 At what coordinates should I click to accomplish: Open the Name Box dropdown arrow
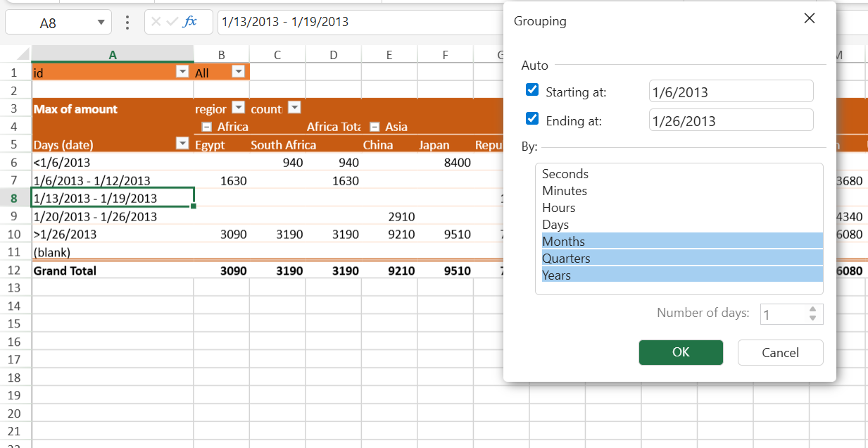coord(99,23)
